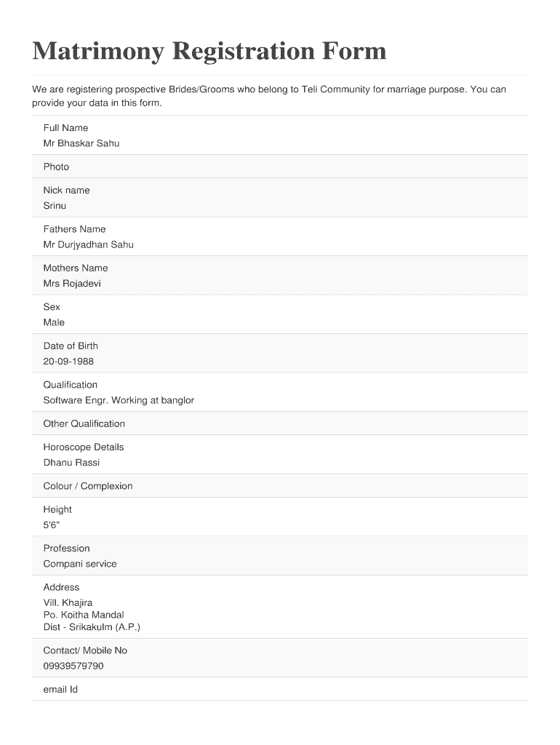The width and height of the screenshot is (560, 745).
Task: Click the Date of Birth value 20-09-1988
Action: point(68,362)
